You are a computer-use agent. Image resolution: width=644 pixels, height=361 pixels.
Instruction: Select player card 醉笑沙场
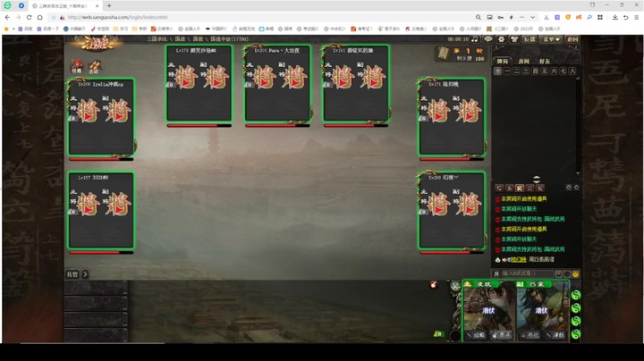(x=199, y=83)
